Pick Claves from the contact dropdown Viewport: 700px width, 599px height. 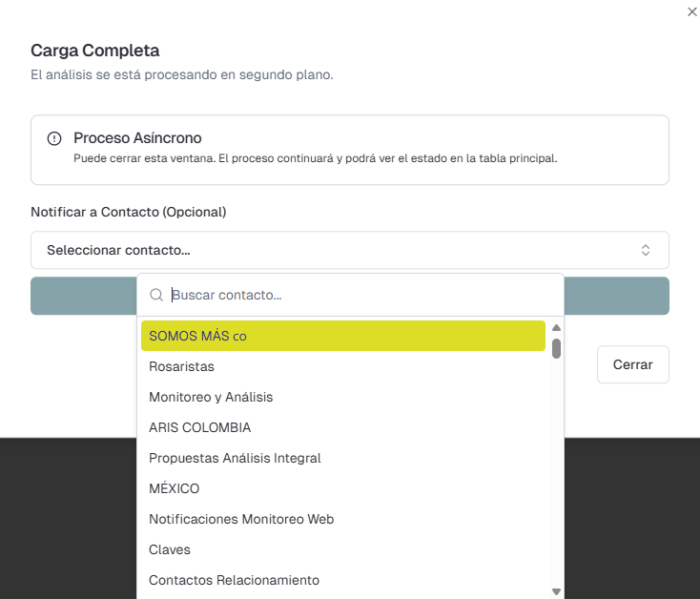342,549
